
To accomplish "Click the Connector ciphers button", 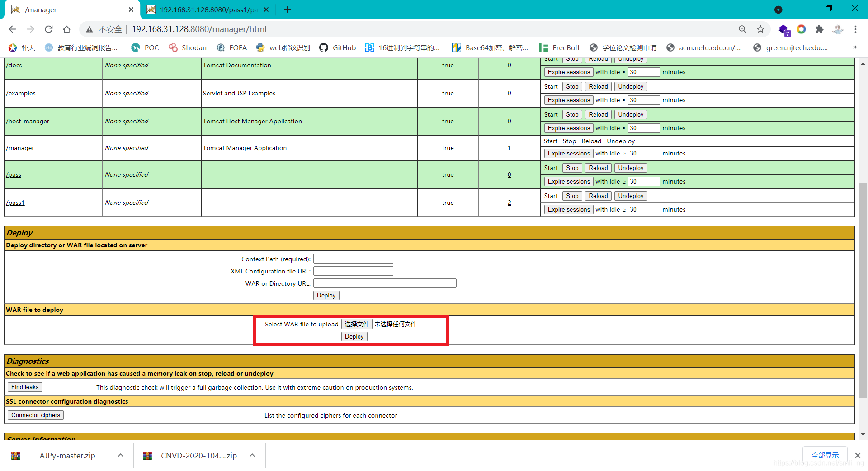I will click(x=36, y=415).
